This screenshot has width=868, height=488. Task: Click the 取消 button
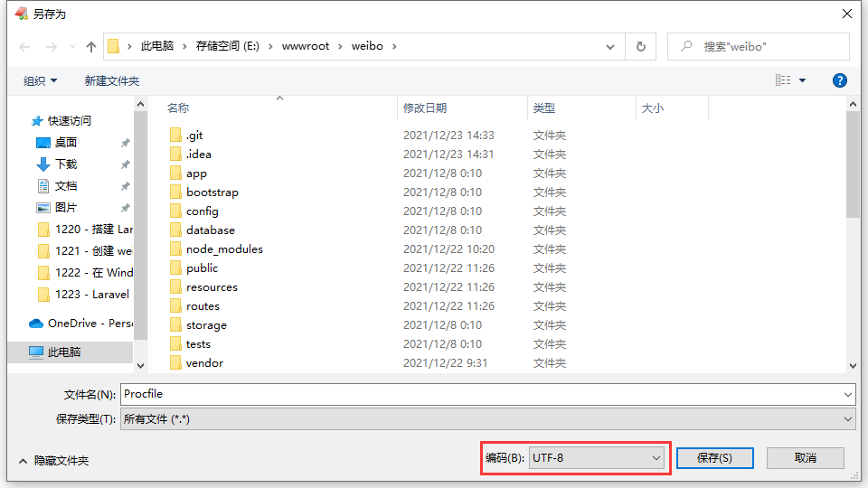tap(806, 457)
